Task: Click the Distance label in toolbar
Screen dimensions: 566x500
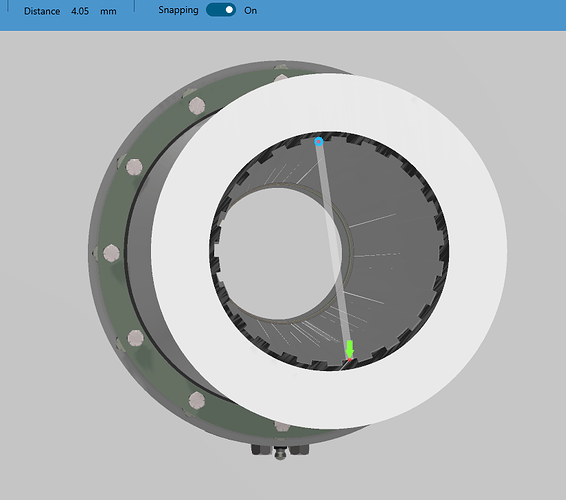Action: [42, 11]
